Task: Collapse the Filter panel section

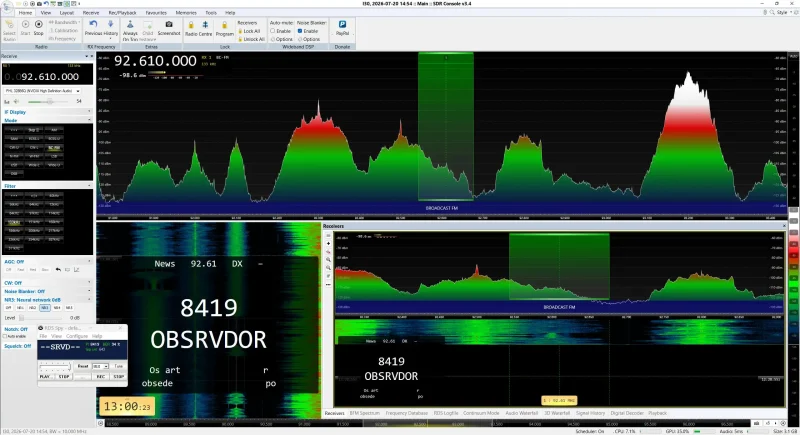Action: click(x=89, y=186)
